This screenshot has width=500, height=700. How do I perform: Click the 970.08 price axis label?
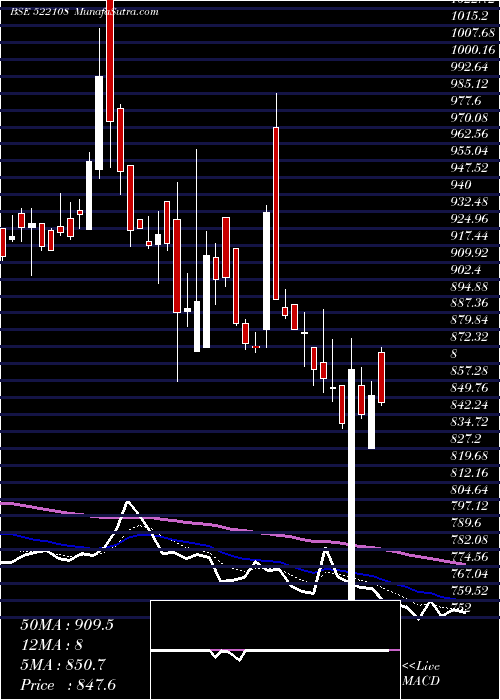click(x=471, y=117)
